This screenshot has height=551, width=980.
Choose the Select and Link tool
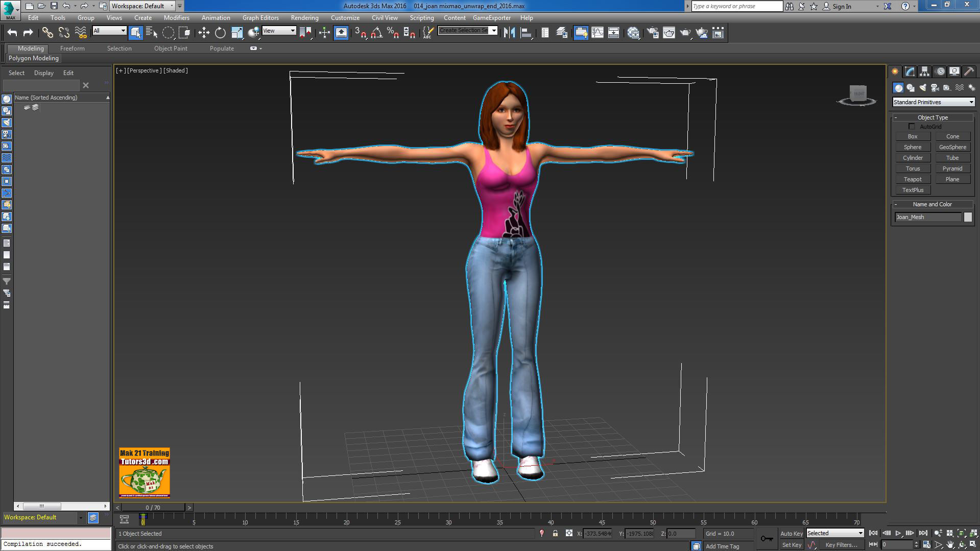point(47,33)
